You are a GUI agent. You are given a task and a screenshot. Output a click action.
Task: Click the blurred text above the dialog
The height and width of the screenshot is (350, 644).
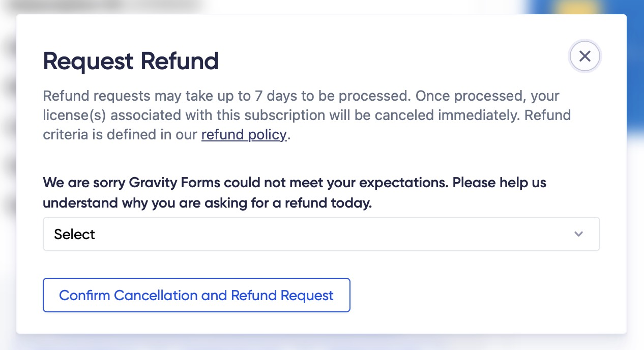tap(102, 6)
